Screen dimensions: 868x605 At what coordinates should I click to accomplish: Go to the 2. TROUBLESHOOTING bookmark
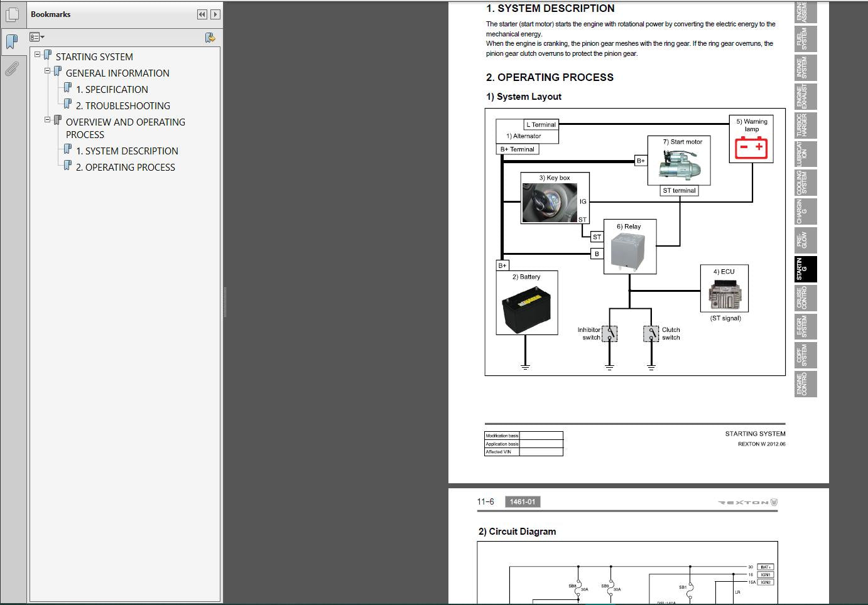pyautogui.click(x=122, y=106)
